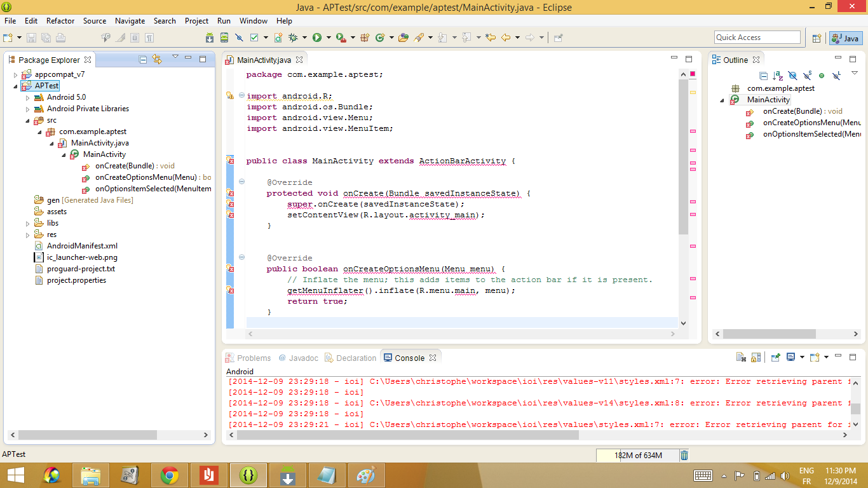The height and width of the screenshot is (488, 868).
Task: Click the Debug bug icon
Action: [293, 37]
